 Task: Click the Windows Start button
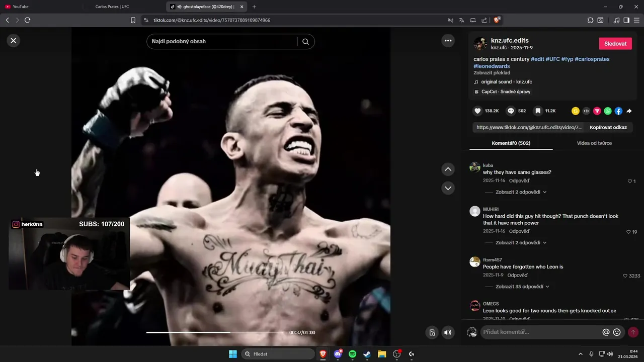[x=233, y=354]
